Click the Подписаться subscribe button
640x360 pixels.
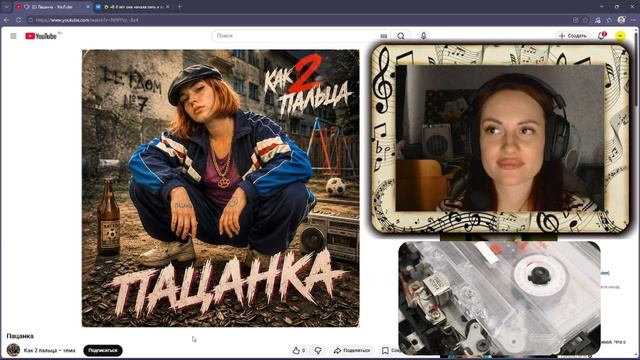[x=103, y=350]
